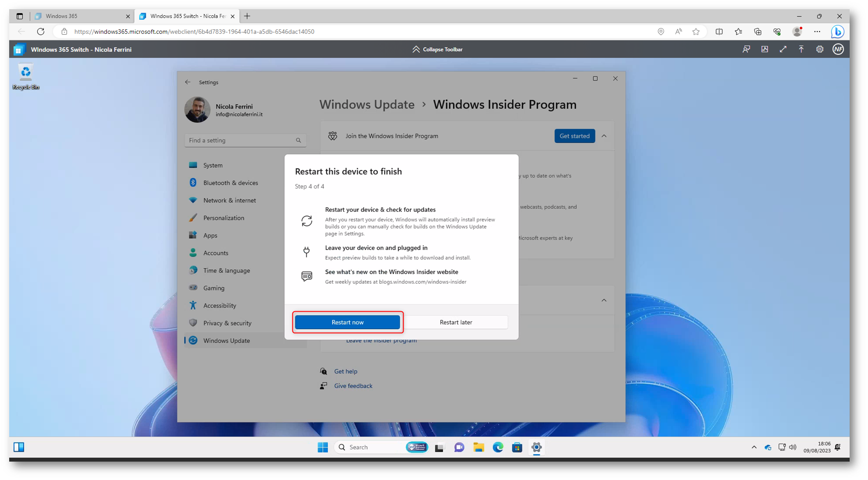Open Time & language settings
868x480 pixels.
pos(245,270)
